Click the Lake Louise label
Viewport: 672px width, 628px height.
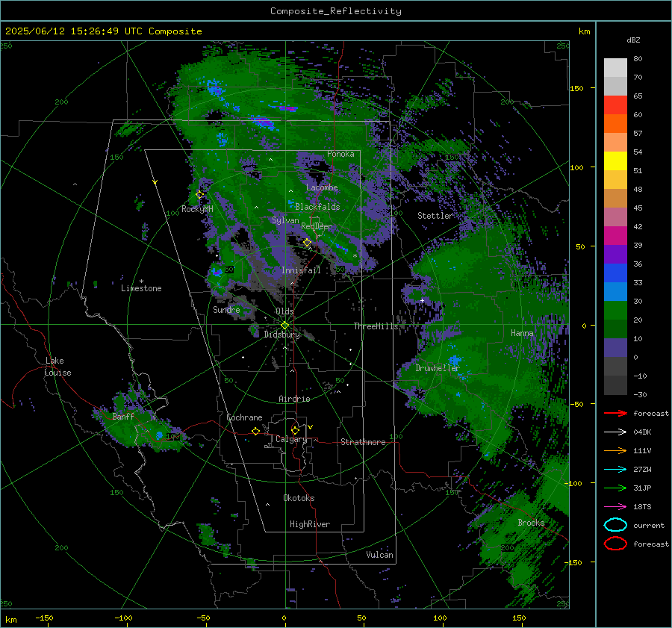click(57, 367)
